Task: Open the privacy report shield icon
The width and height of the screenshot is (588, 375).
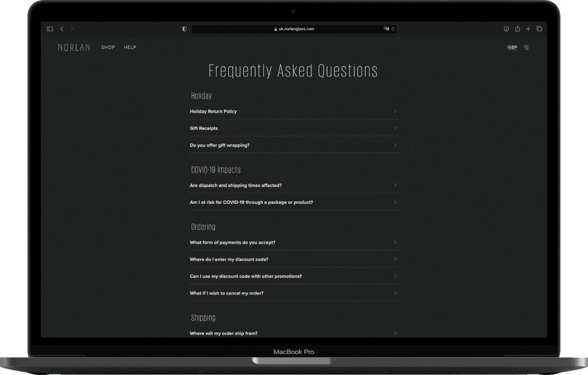Action: (x=184, y=29)
